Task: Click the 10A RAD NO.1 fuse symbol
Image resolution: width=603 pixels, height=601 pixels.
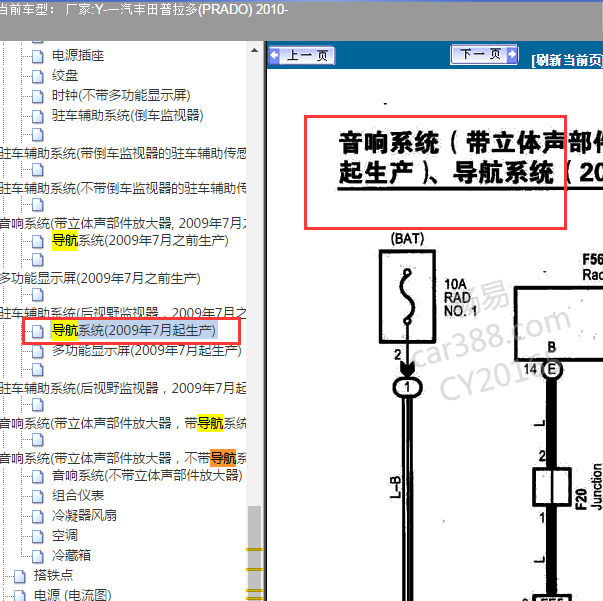Action: [x=407, y=296]
